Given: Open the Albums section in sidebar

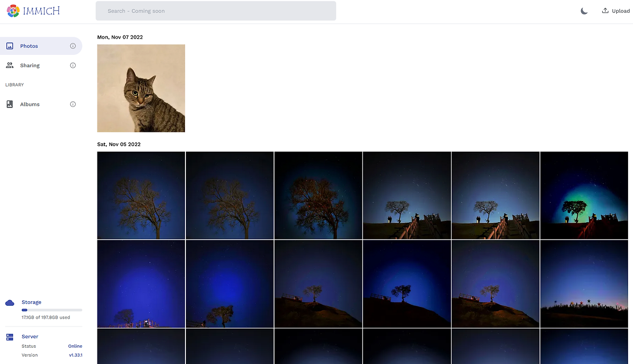Looking at the screenshot, I should 41,104.
